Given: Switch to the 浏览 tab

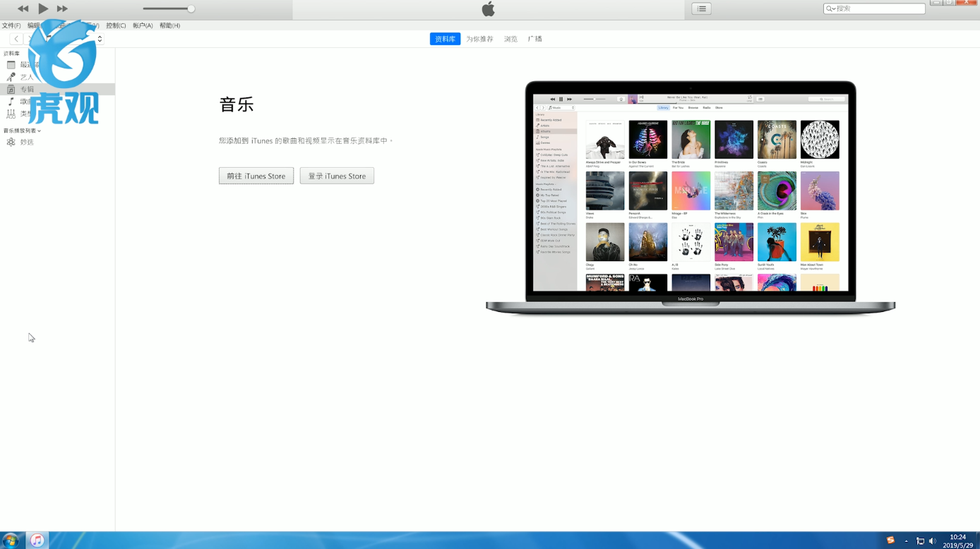Looking at the screenshot, I should click(x=510, y=39).
